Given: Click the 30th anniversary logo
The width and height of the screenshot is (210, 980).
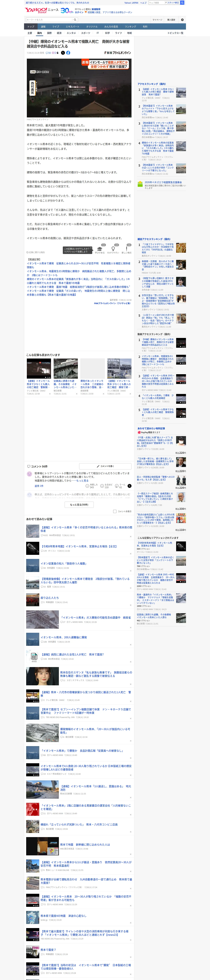Looking at the screenshot, I should pyautogui.click(x=67, y=10).
